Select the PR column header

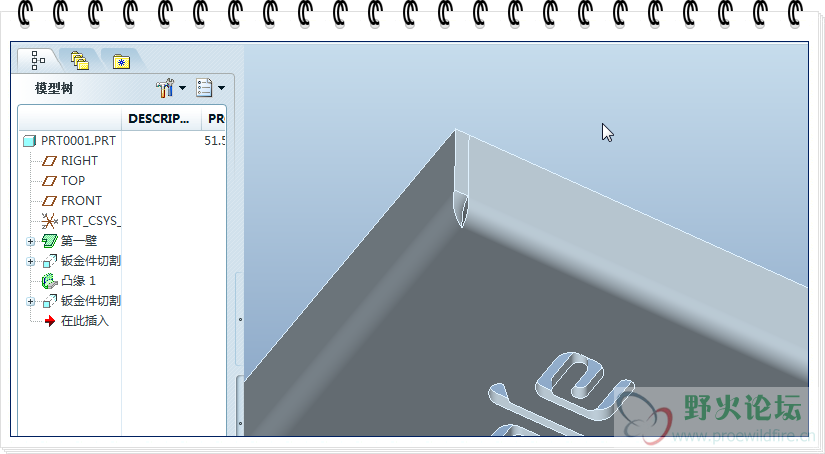[216, 118]
